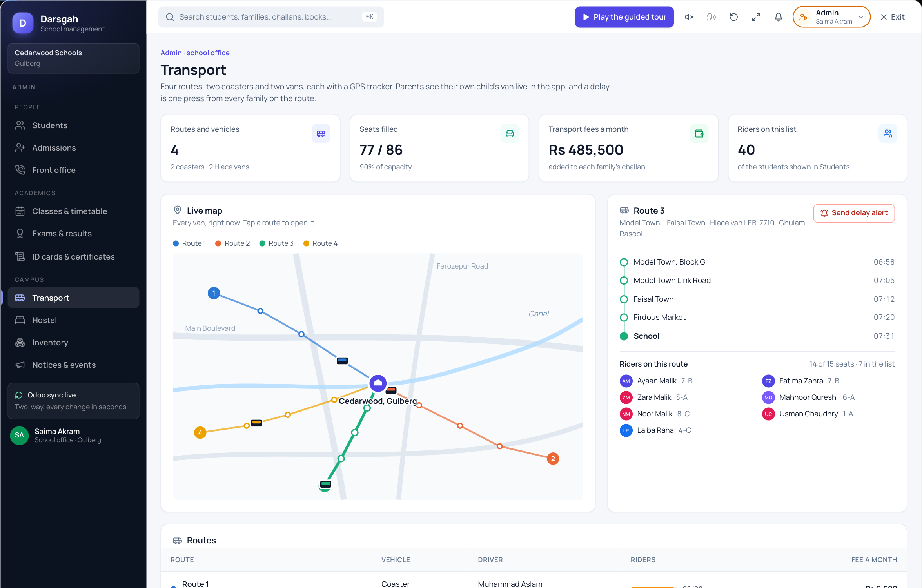Open Admissions in the sidebar
The height and width of the screenshot is (588, 922).
point(73,148)
